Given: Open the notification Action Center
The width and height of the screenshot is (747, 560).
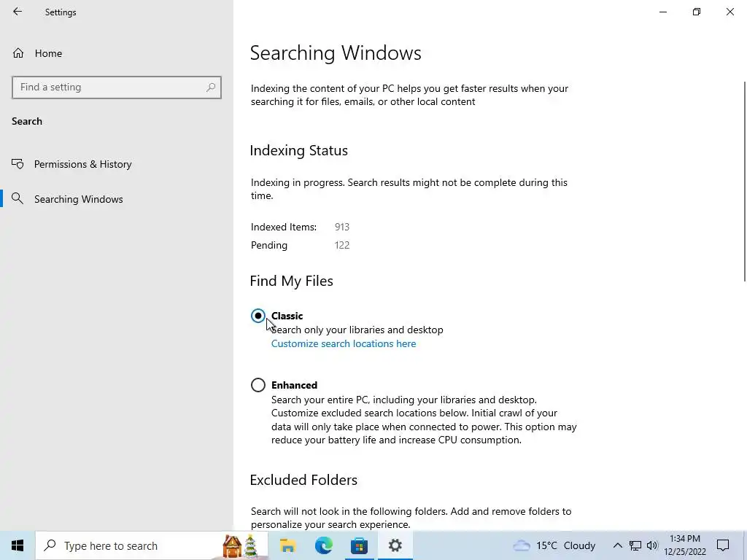Looking at the screenshot, I should pyautogui.click(x=723, y=545).
